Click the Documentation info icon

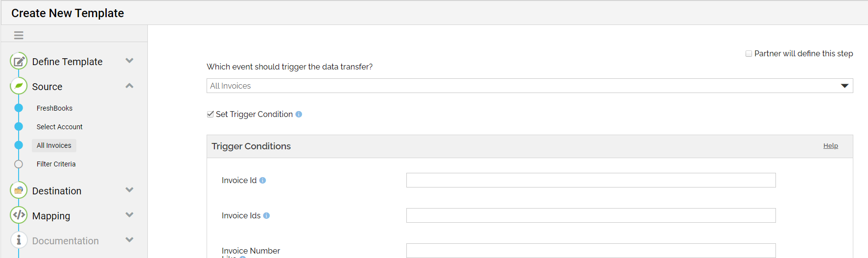tap(19, 240)
